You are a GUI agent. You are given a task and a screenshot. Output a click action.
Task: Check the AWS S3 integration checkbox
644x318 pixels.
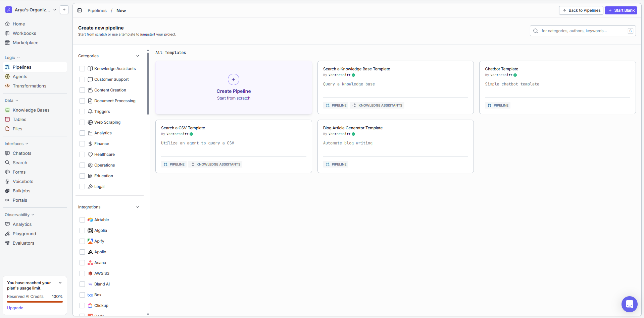click(82, 273)
